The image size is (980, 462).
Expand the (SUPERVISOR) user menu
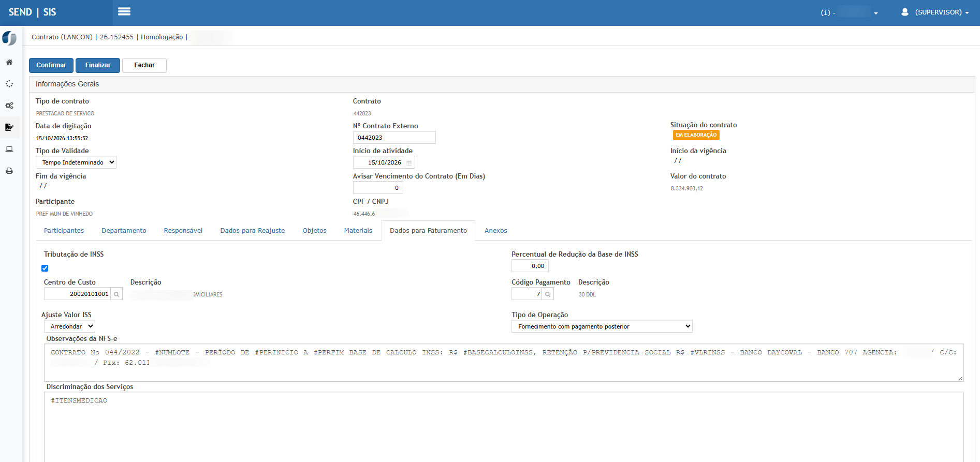pyautogui.click(x=942, y=12)
